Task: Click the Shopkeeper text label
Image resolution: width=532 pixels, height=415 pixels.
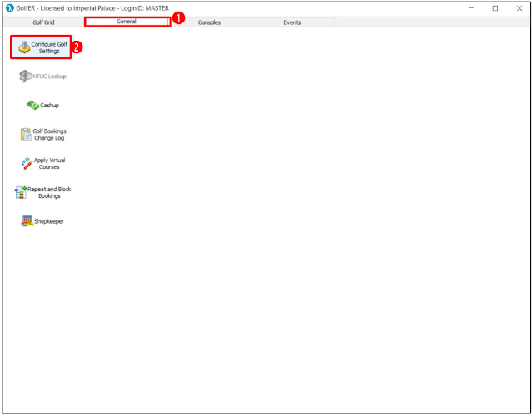Action: pyautogui.click(x=49, y=221)
